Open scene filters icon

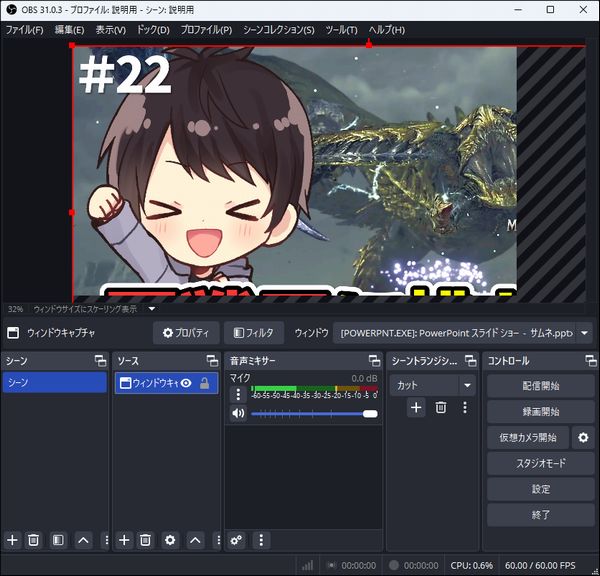tap(58, 540)
